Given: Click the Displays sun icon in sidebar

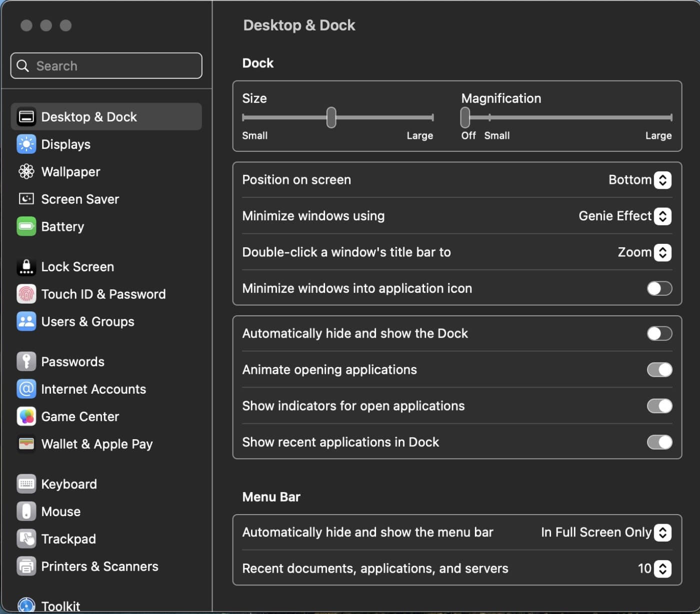Looking at the screenshot, I should click(26, 144).
